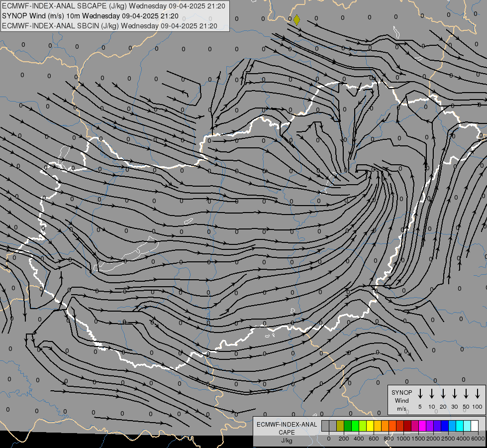Viewport: 487px width, 448px height.
Task: Click the '2500' value on CAPE scale
Action: click(x=448, y=439)
